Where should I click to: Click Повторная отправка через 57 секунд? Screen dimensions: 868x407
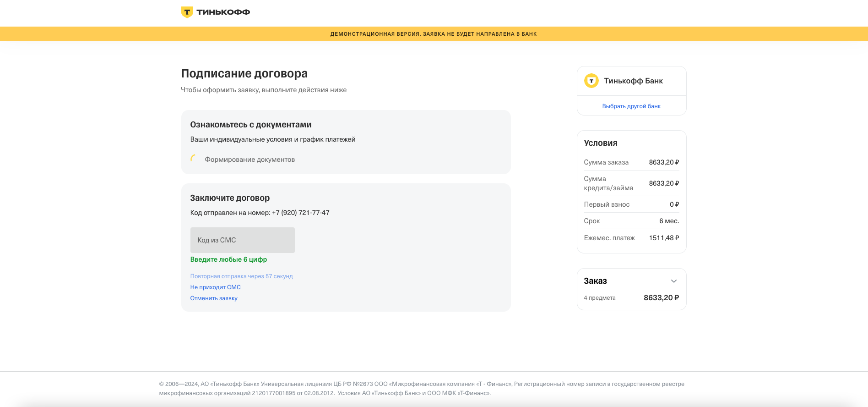[242, 276]
